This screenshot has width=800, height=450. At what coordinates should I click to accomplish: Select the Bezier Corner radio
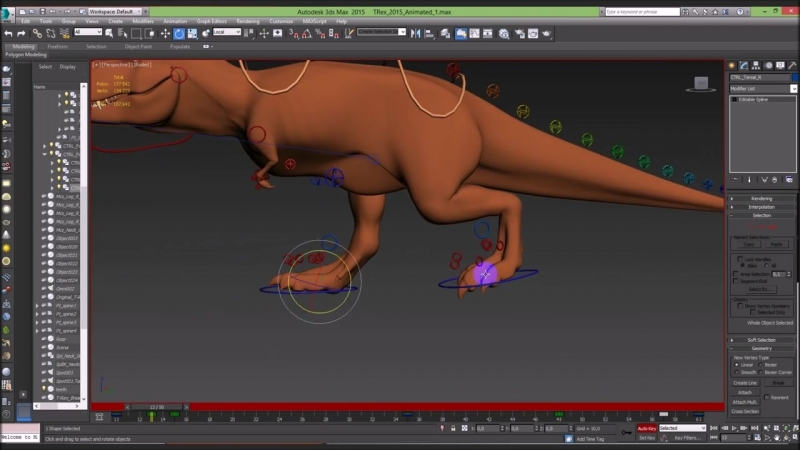(760, 372)
